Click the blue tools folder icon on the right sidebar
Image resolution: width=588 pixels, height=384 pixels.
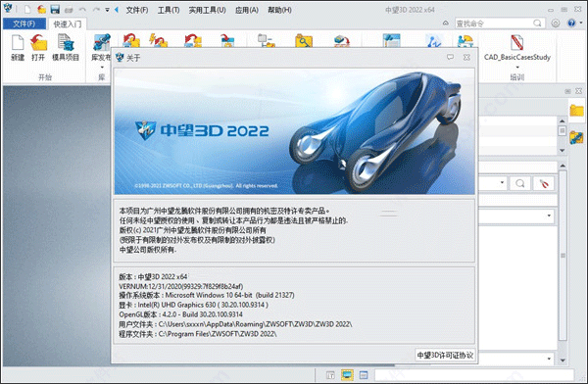click(577, 137)
